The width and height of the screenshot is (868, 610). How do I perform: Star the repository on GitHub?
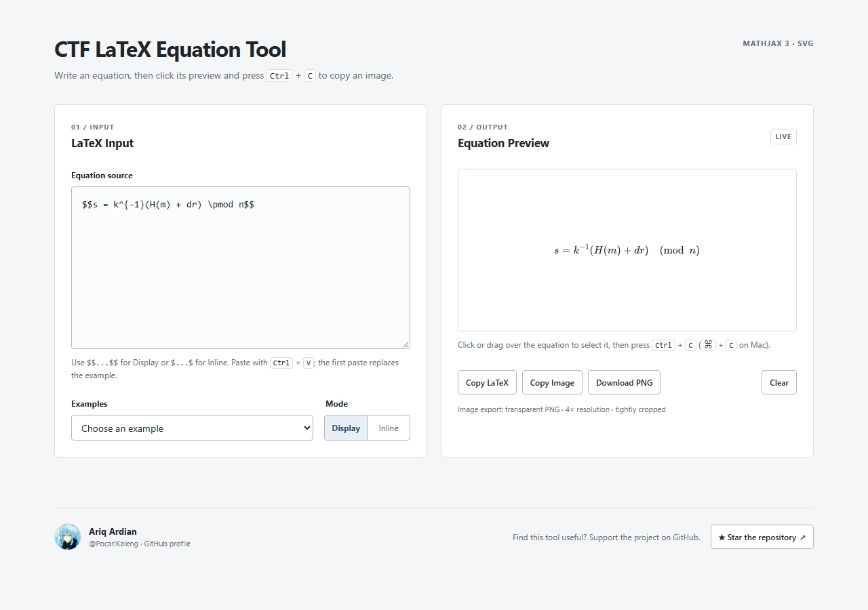[762, 537]
